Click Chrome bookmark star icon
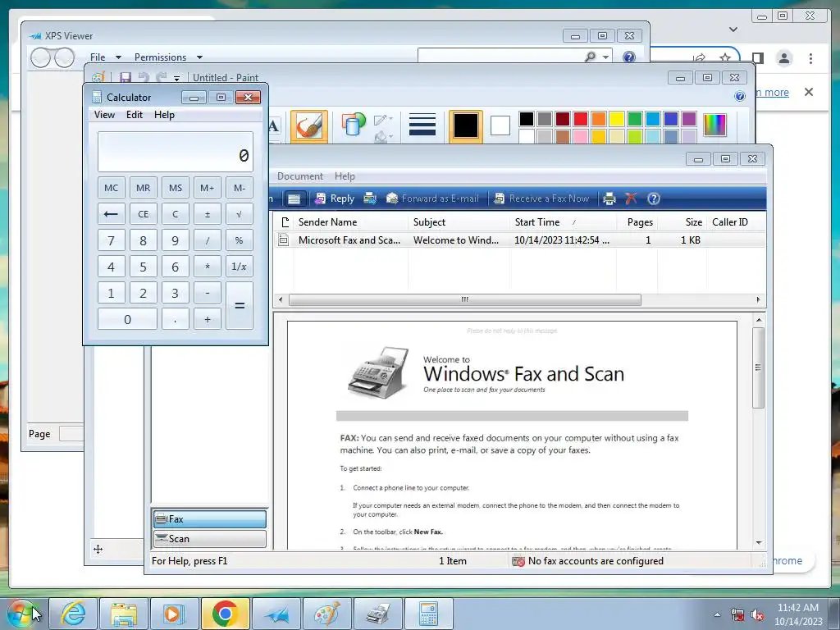 tap(725, 57)
